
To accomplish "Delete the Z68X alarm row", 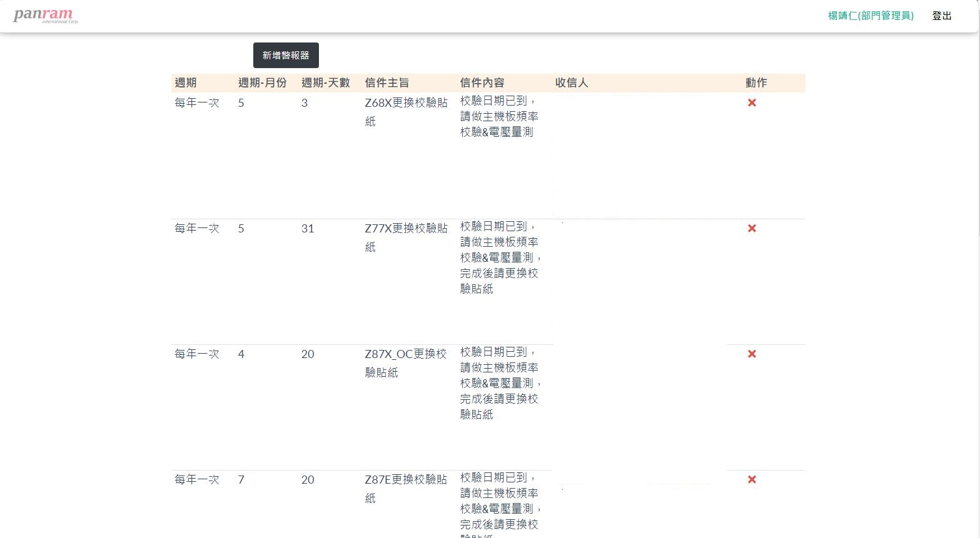I will coord(752,102).
